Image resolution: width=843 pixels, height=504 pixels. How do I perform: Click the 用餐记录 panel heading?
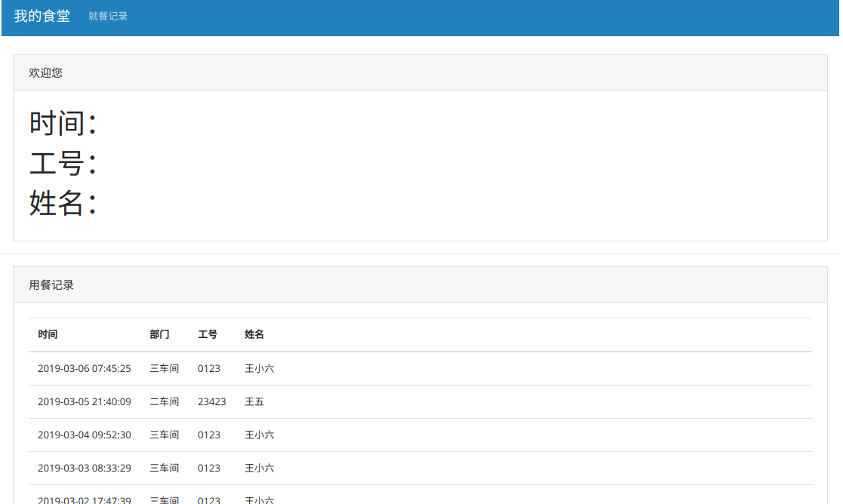[51, 284]
